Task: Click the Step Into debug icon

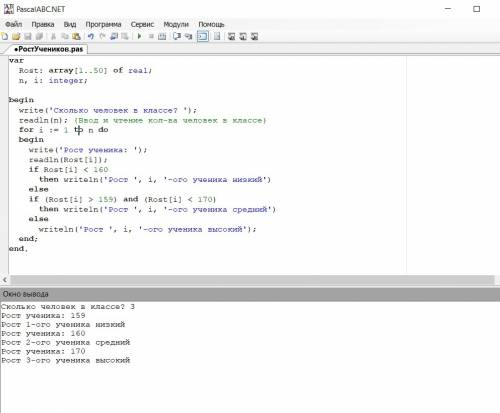Action: (x=188, y=36)
